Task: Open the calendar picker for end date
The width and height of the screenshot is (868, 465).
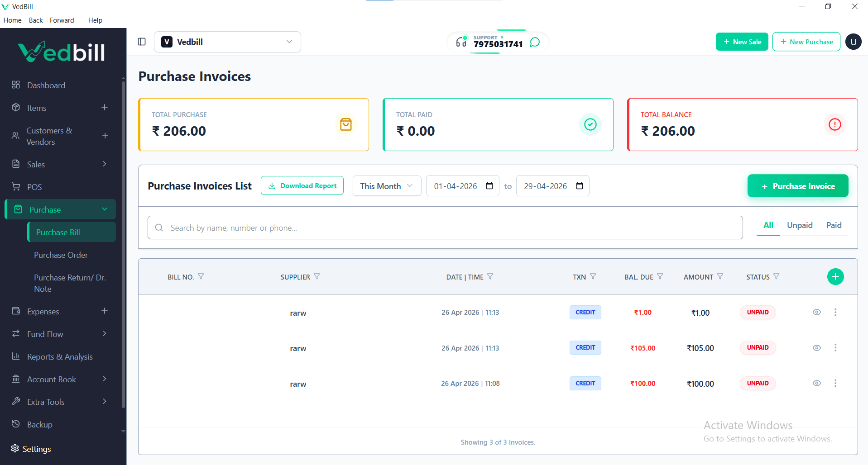Action: click(x=580, y=186)
